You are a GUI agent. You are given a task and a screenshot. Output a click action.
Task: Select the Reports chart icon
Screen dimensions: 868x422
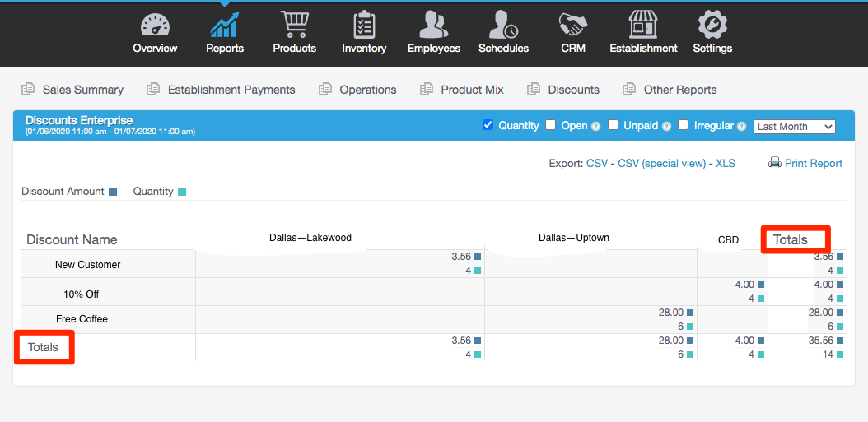225,25
